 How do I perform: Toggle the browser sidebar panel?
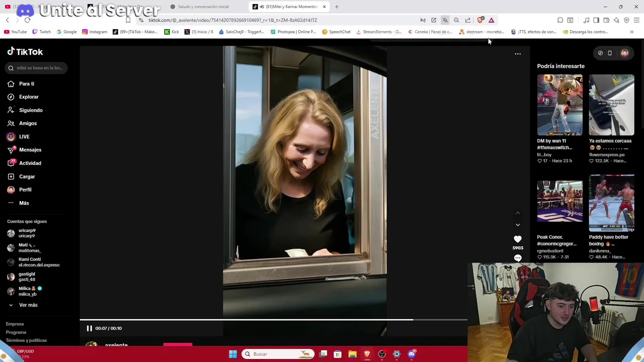coord(596,20)
